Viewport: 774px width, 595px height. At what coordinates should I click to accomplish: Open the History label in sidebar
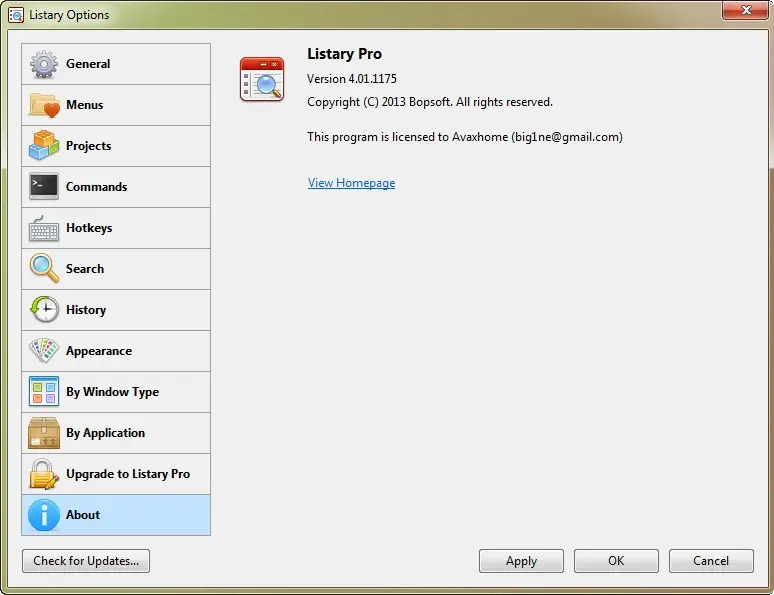86,310
